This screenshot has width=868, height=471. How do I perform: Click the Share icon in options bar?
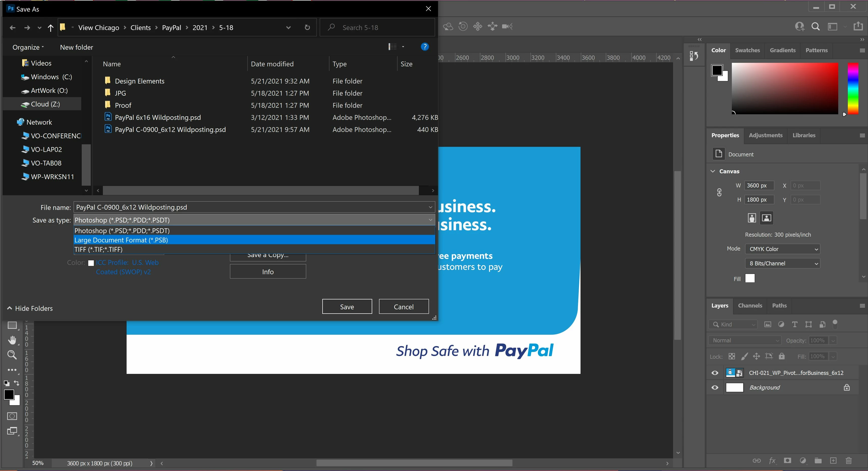pos(858,26)
